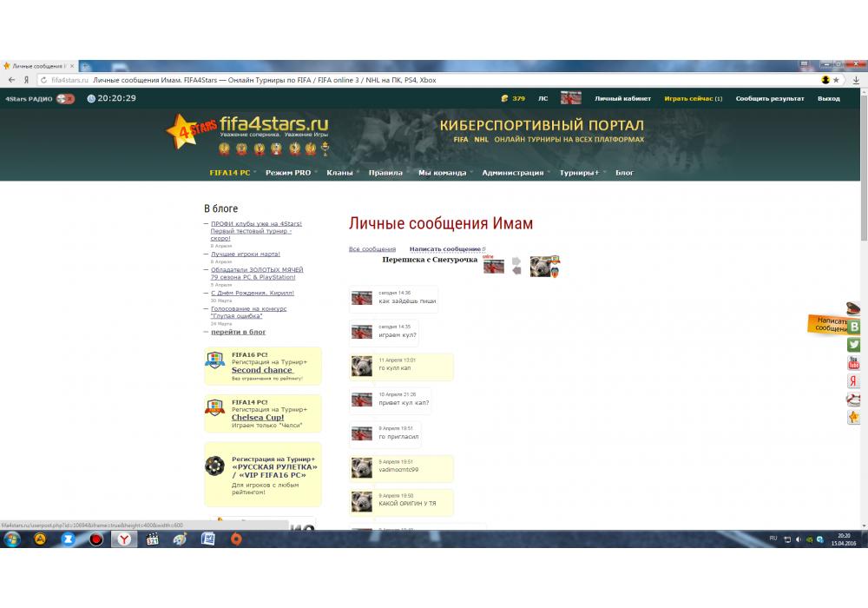This screenshot has height=608, width=868.
Task: Select the FIFA16 PC shield icon
Action: coord(214,360)
